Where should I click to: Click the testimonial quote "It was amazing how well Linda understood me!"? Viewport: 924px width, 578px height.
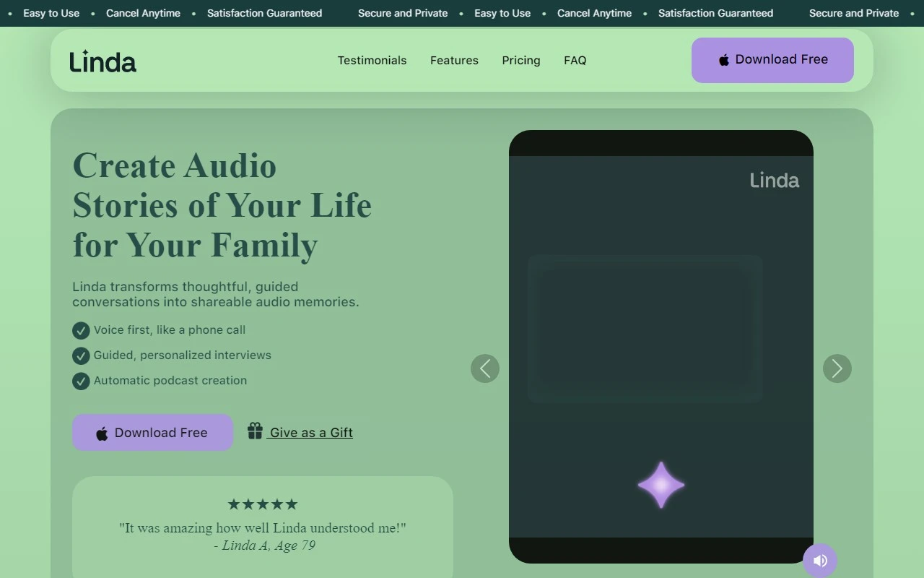263,528
